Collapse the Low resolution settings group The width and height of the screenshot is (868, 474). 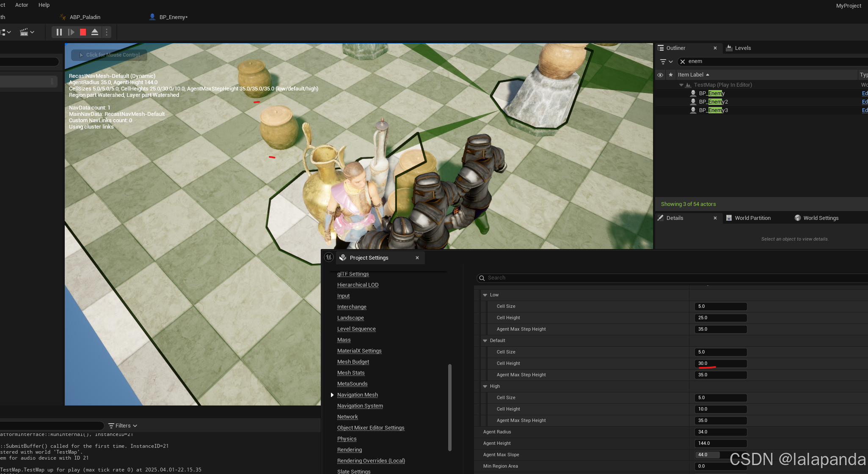click(485, 295)
